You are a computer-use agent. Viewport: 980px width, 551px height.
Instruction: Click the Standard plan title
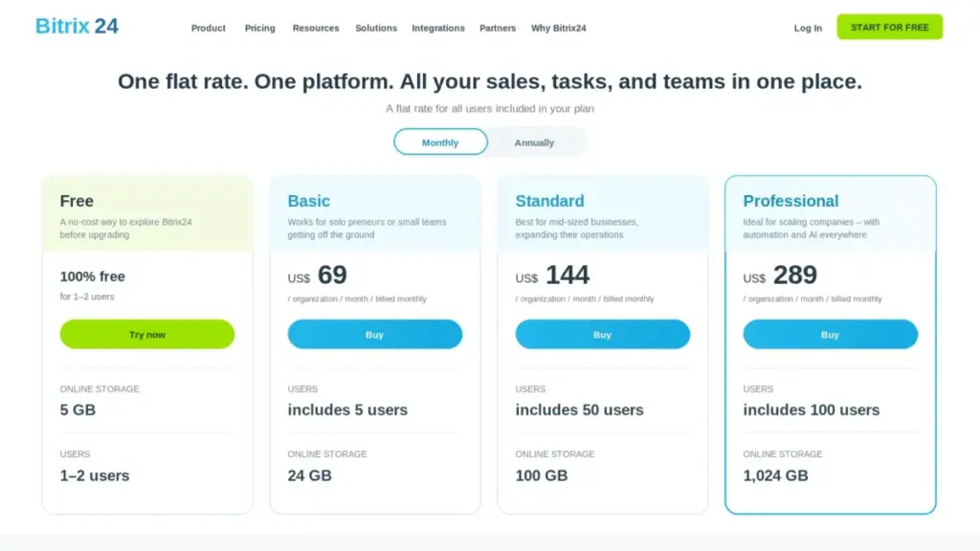549,201
